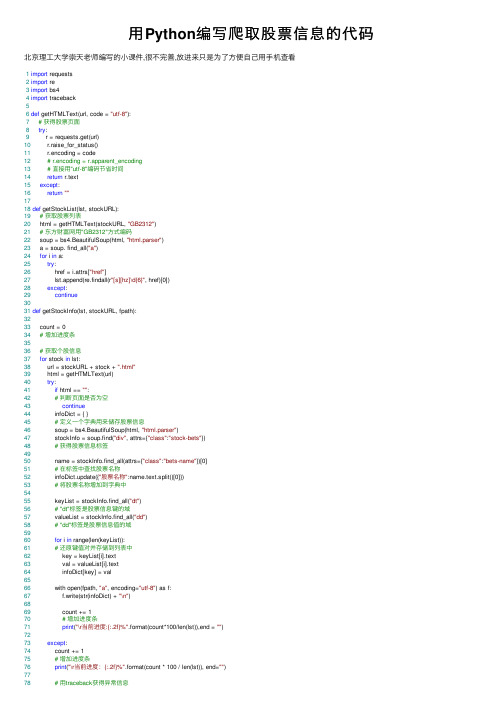The width and height of the screenshot is (504, 713).
Task: Click the intro sentence starting '北京理工大学嵩天老师'
Action: pyautogui.click(x=160, y=57)
